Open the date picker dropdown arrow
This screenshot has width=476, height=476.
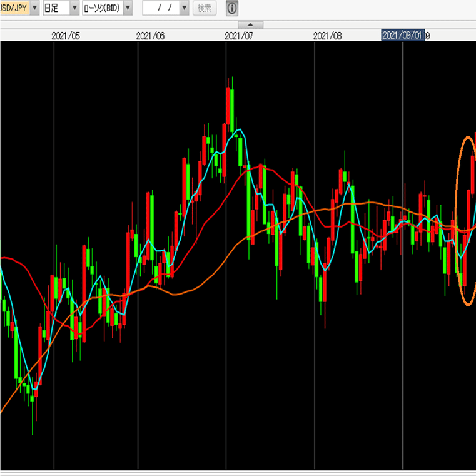(185, 8)
